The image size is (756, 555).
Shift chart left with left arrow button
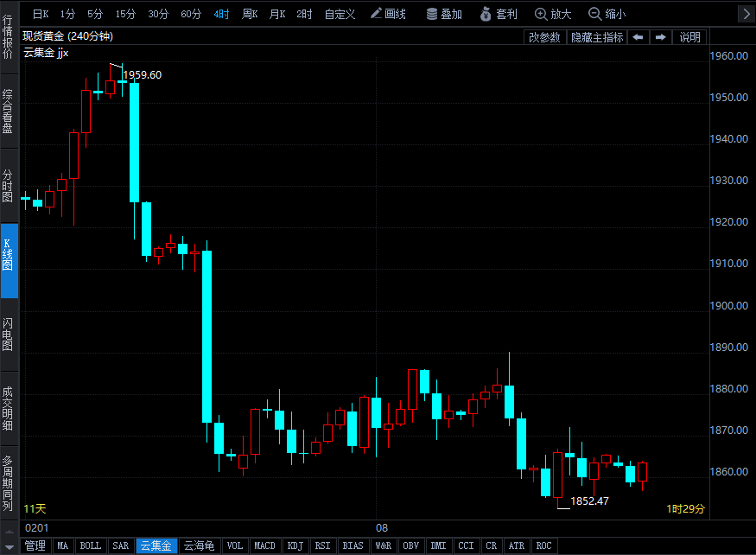638,37
